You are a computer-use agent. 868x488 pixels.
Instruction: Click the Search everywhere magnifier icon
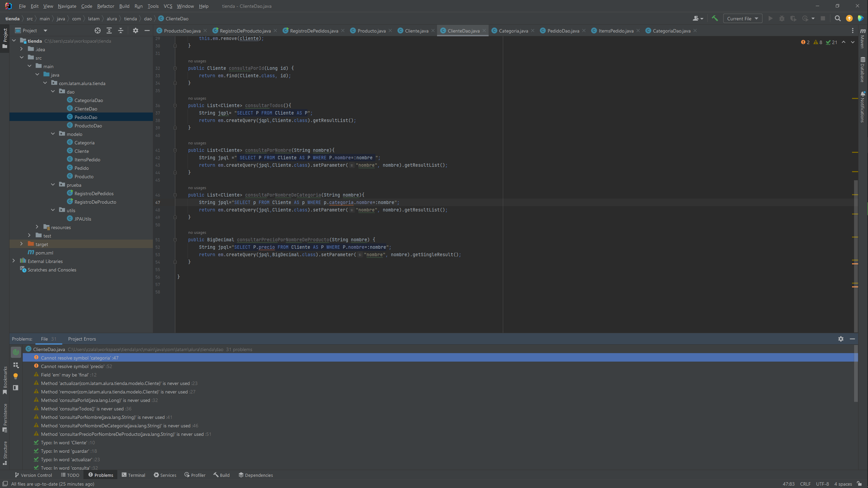coord(837,19)
